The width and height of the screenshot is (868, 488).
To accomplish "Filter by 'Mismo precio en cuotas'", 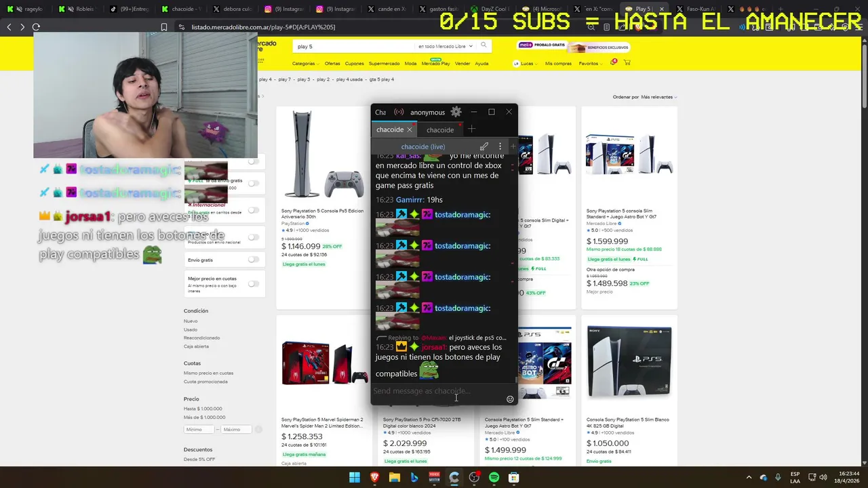I will [208, 373].
